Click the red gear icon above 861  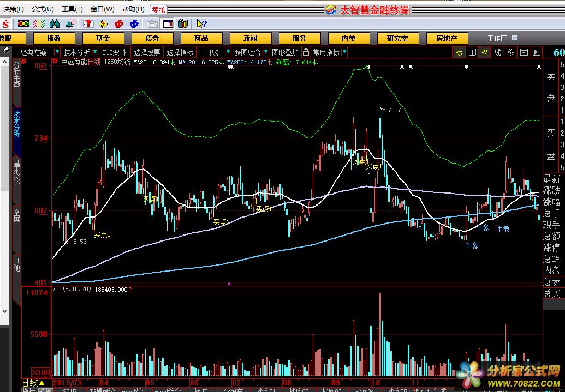[x=24, y=62]
